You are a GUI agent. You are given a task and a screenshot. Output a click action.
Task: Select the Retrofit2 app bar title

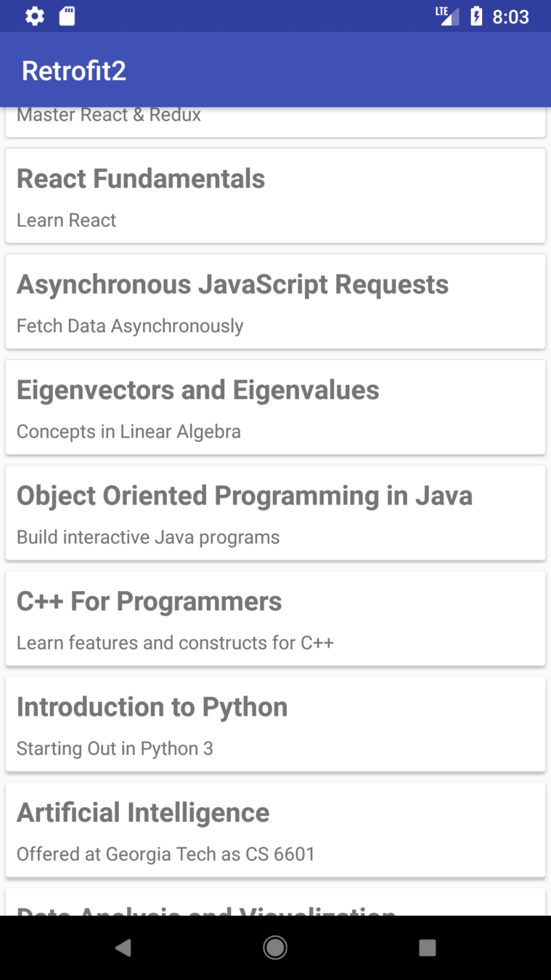(x=74, y=70)
